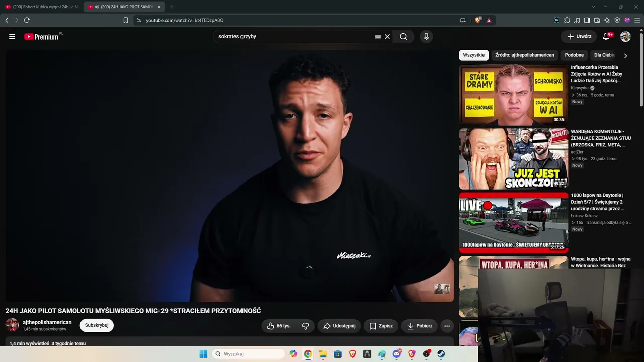
Task: Clear the search query with the X
Action: pyautogui.click(x=387, y=37)
